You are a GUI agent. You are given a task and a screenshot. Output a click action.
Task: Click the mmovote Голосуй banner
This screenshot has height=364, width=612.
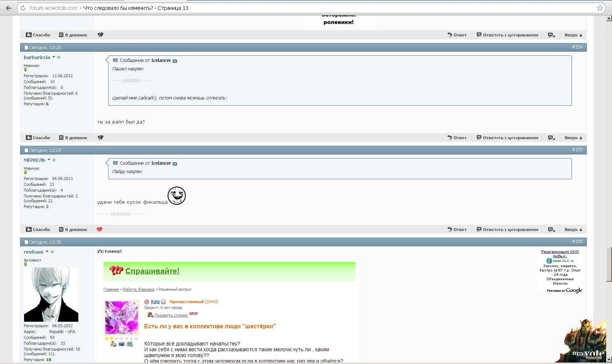point(584,341)
